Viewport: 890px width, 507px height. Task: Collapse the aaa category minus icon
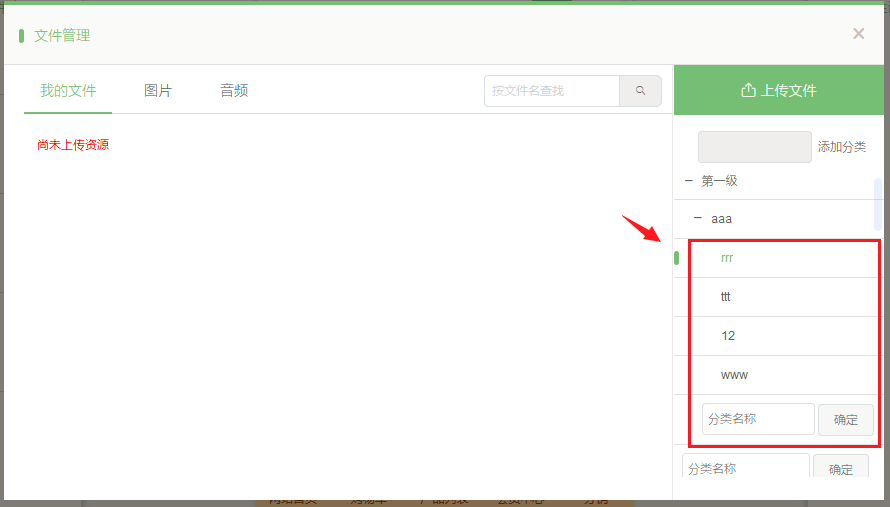click(698, 218)
